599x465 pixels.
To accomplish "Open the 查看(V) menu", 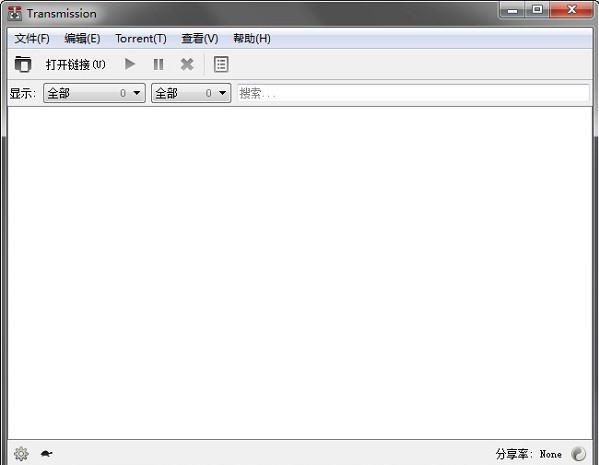I will [x=200, y=39].
